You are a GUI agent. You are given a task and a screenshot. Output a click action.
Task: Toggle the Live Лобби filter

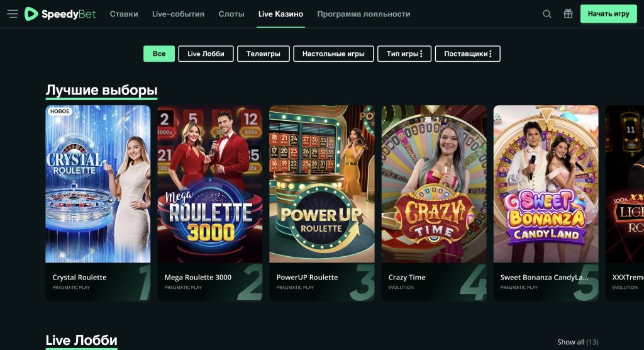coord(206,54)
